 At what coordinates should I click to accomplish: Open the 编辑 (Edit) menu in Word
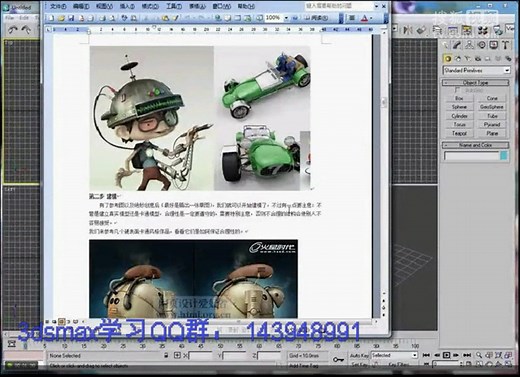pos(81,6)
